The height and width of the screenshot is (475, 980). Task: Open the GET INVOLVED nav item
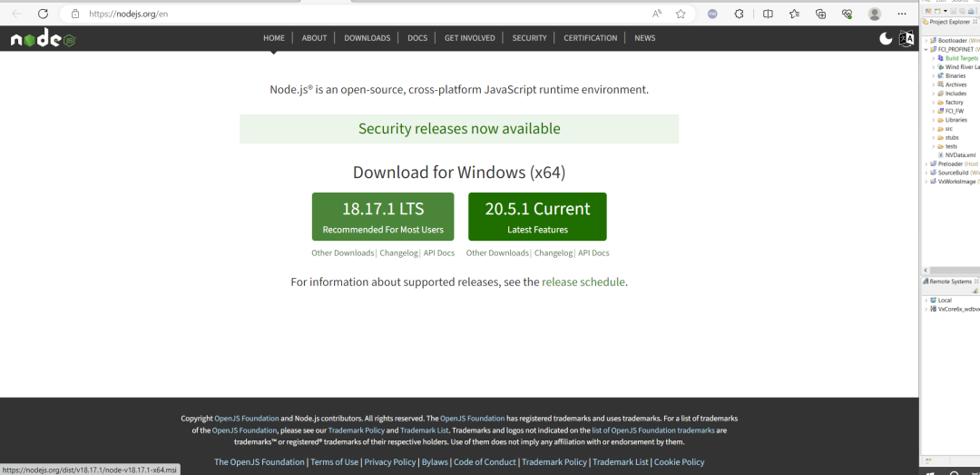coord(470,38)
